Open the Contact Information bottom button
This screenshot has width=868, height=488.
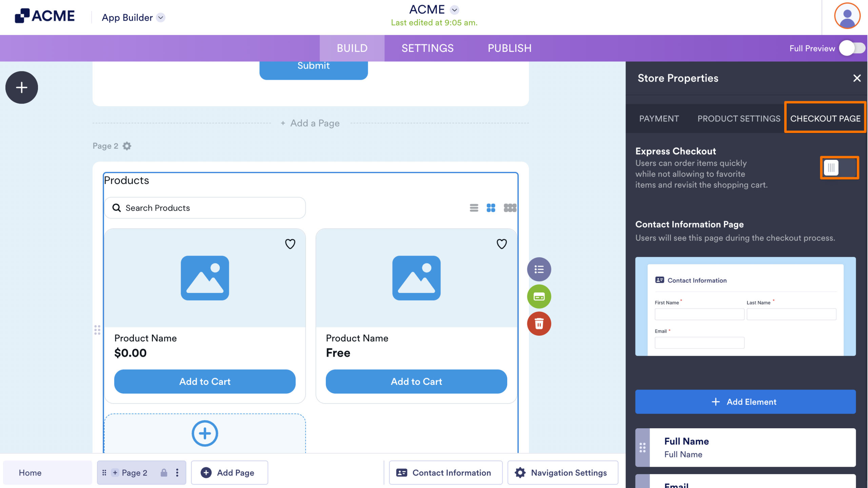[x=446, y=473]
